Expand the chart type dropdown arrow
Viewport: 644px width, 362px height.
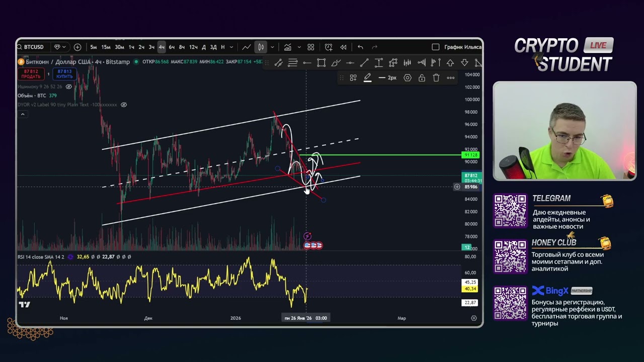point(272,47)
